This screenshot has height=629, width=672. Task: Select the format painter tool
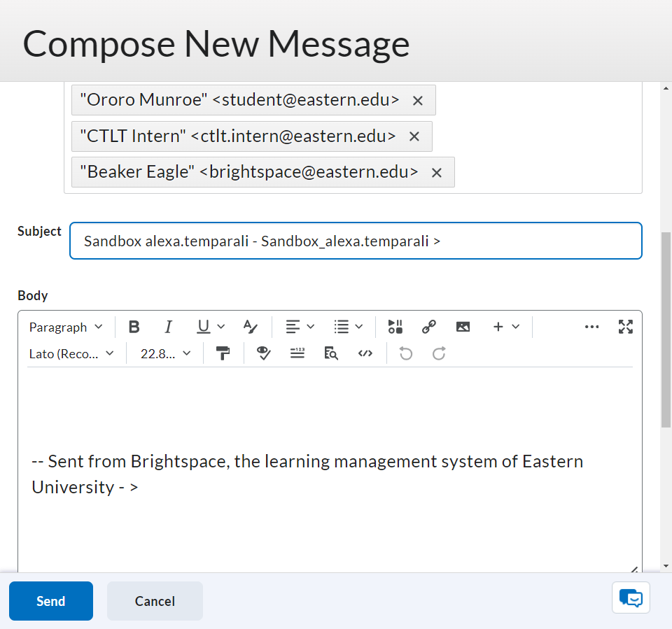(223, 354)
